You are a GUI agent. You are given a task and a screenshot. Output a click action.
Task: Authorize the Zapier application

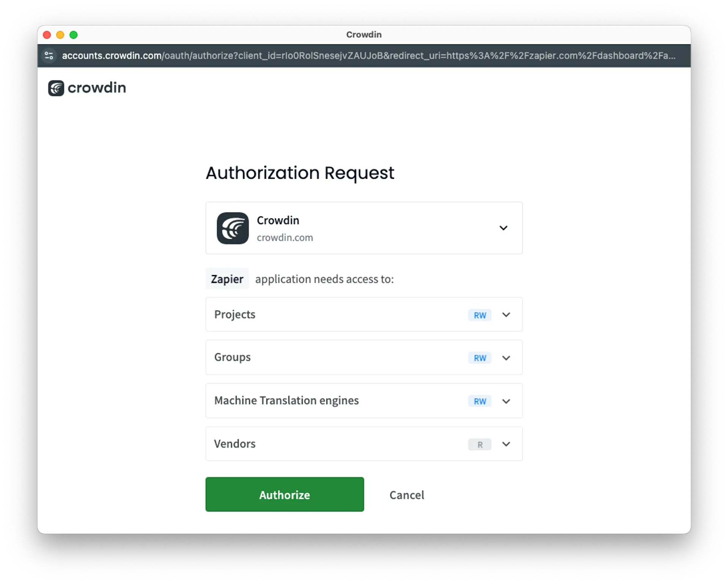point(284,494)
